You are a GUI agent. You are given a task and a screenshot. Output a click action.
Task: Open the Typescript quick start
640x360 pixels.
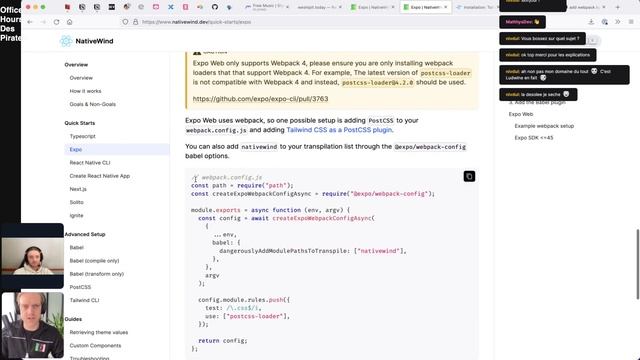[82, 136]
